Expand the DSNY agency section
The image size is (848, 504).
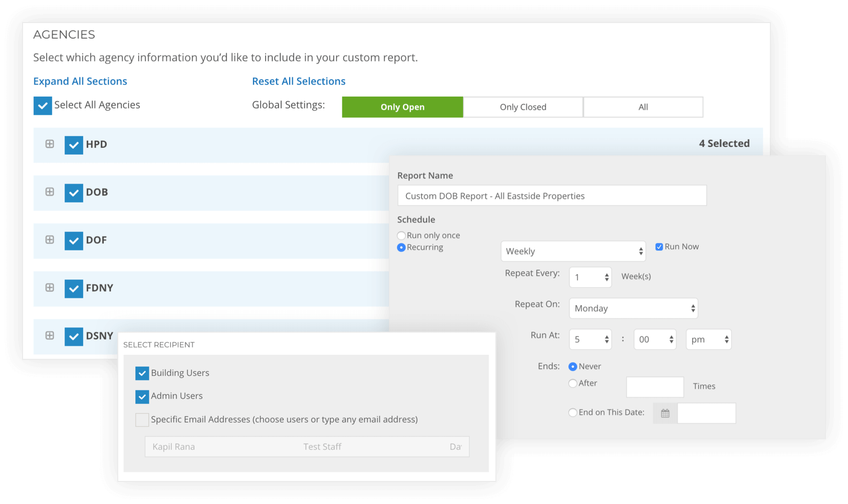tap(50, 336)
